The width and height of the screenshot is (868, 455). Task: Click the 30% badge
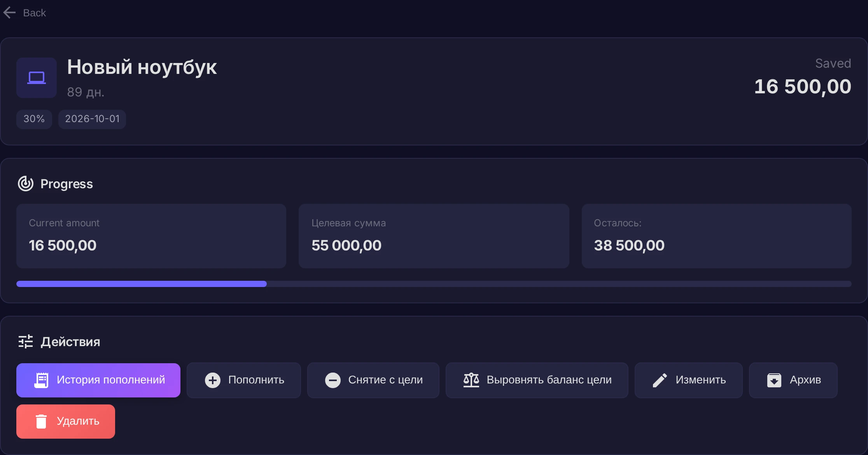point(34,119)
